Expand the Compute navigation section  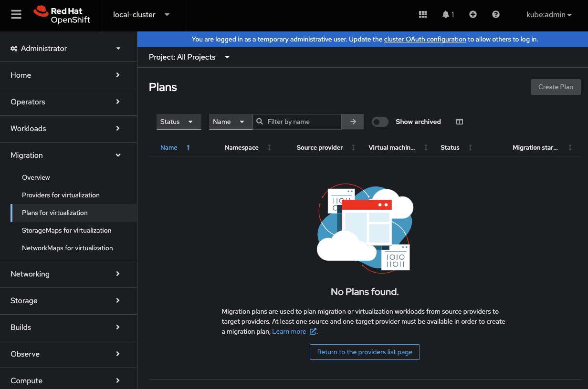point(68,381)
